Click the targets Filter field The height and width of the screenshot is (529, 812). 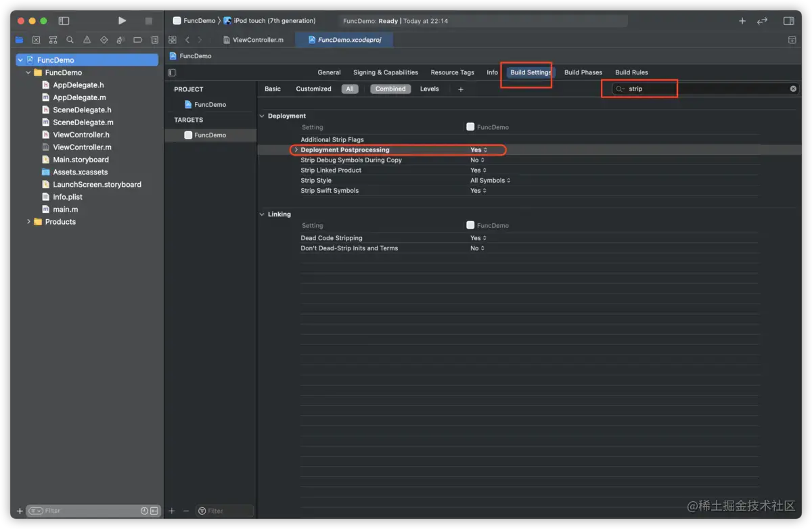coord(225,511)
